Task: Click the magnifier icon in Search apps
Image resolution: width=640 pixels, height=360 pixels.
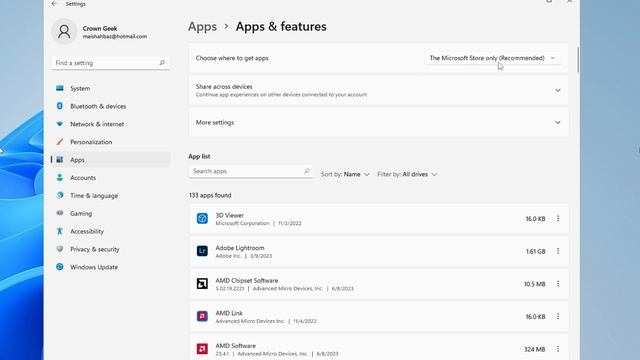Action: 307,171
